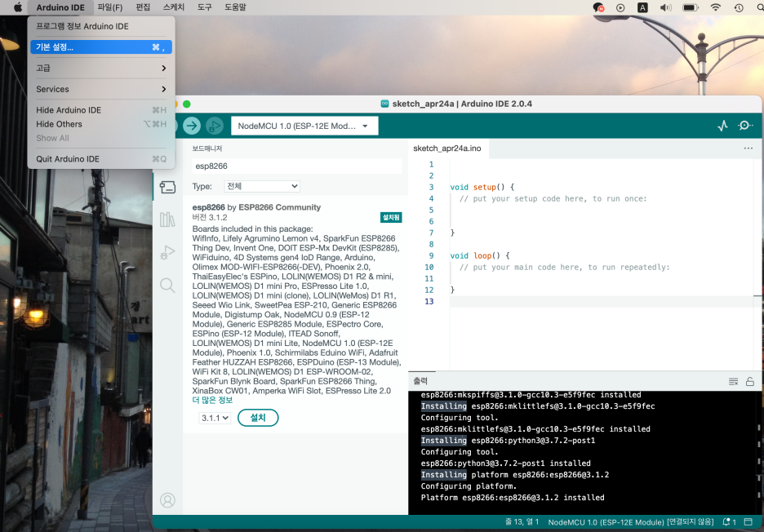Open the 3.1.1 version dropdown
The height and width of the screenshot is (532, 764).
(215, 418)
